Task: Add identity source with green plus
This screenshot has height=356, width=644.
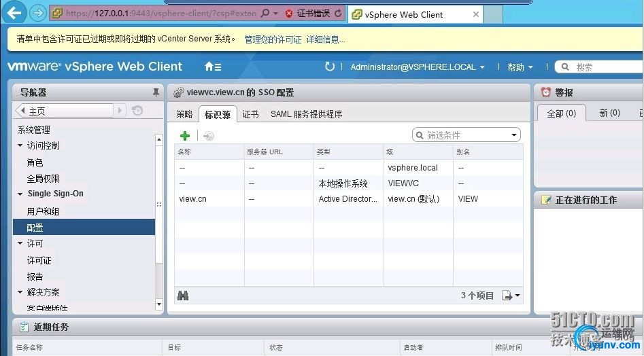Action: (185, 135)
